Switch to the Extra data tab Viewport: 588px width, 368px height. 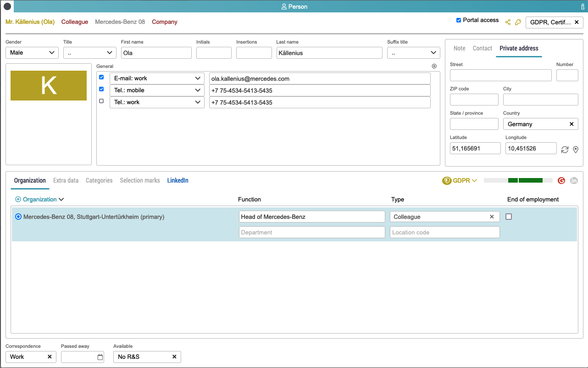[x=66, y=180]
